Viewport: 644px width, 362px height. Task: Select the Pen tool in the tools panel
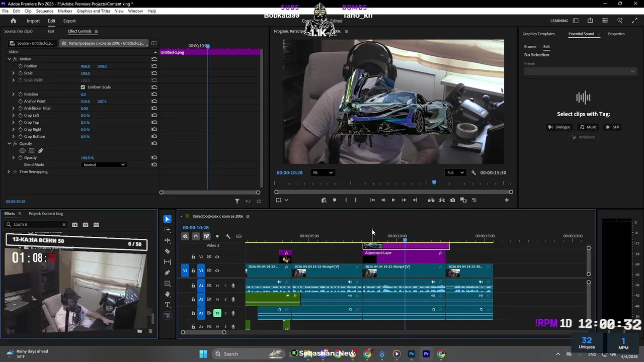point(168,273)
